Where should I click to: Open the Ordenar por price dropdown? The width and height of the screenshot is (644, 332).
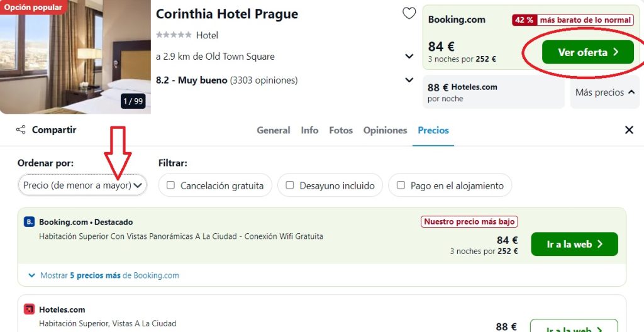pyautogui.click(x=82, y=185)
